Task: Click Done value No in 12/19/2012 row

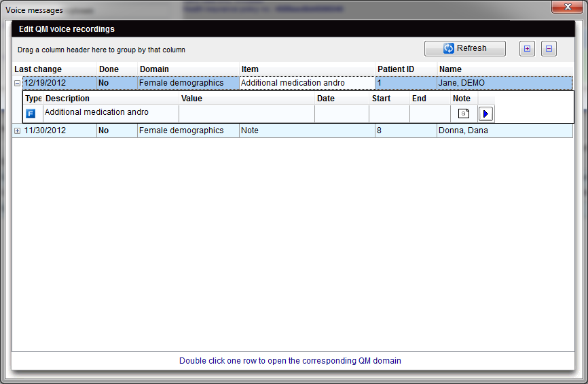Action: point(117,83)
